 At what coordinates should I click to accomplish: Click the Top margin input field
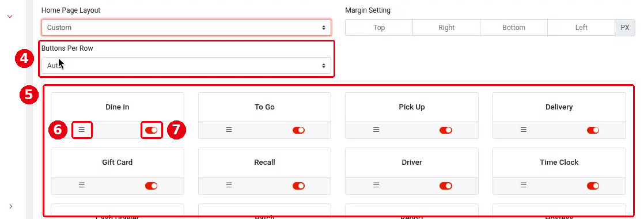378,28
